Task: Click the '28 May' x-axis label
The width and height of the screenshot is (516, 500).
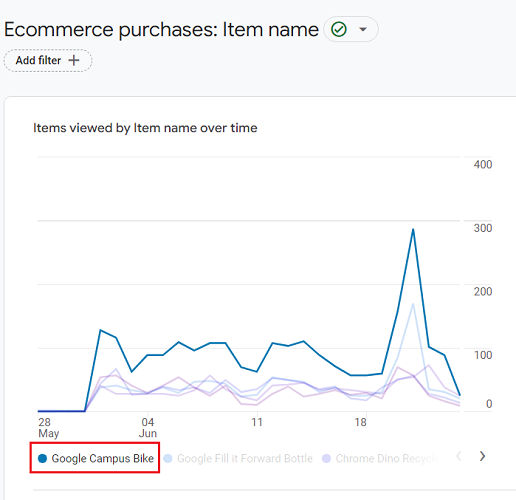Action: click(x=49, y=428)
